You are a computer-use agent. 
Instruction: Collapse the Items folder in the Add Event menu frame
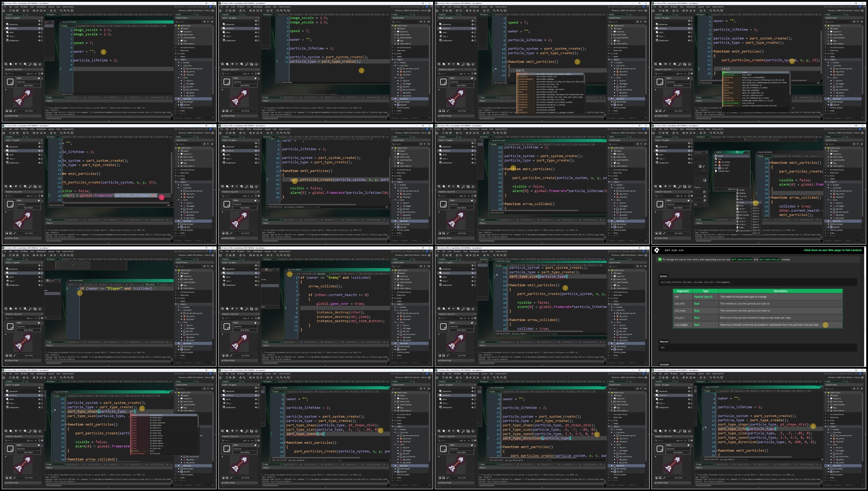click(828, 200)
